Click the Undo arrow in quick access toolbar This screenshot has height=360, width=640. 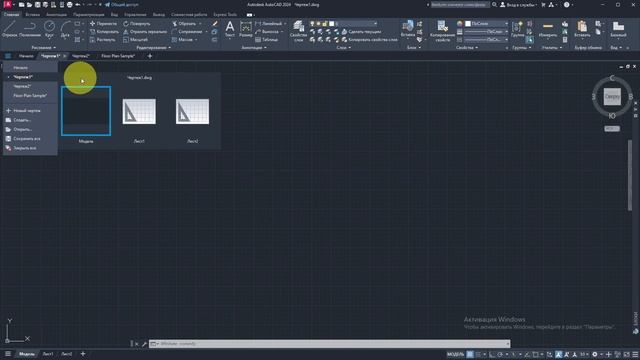(78, 4)
